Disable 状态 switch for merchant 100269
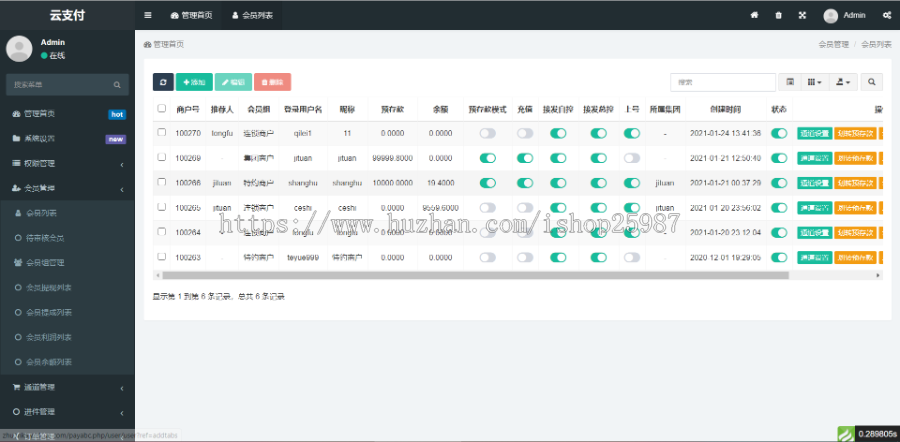Screen dimensions: 900x442 click(x=779, y=158)
